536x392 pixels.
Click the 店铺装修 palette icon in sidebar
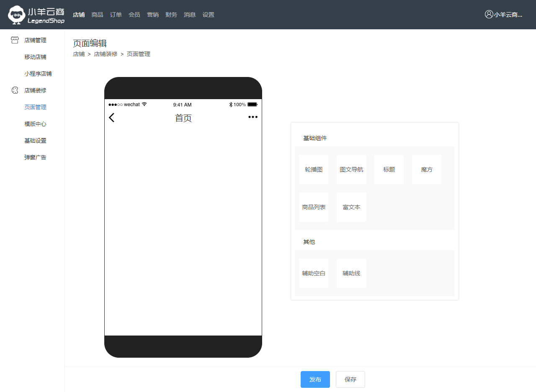15,90
